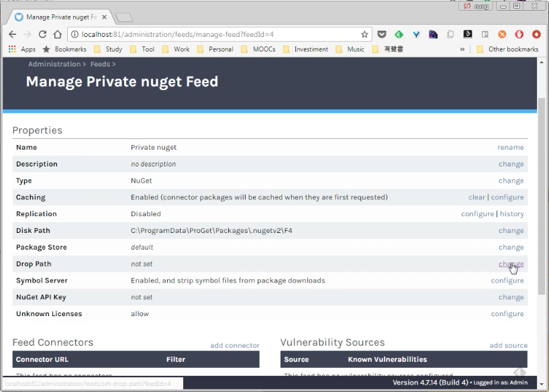Click add connector link

[235, 346]
